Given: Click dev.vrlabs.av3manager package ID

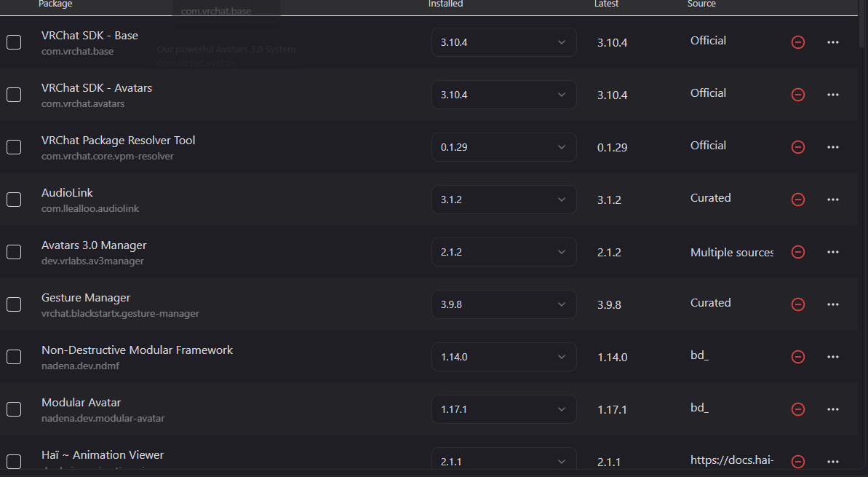Looking at the screenshot, I should pos(92,261).
